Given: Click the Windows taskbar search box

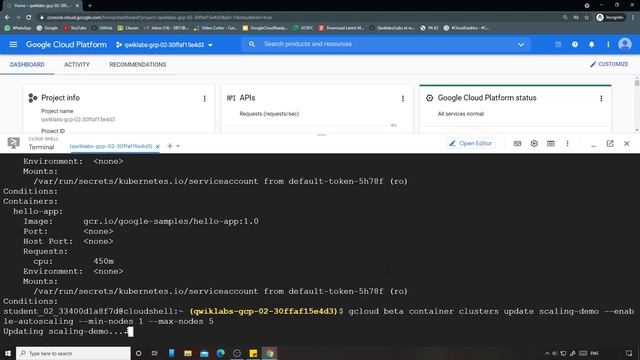Looking at the screenshot, I should click(73, 353).
